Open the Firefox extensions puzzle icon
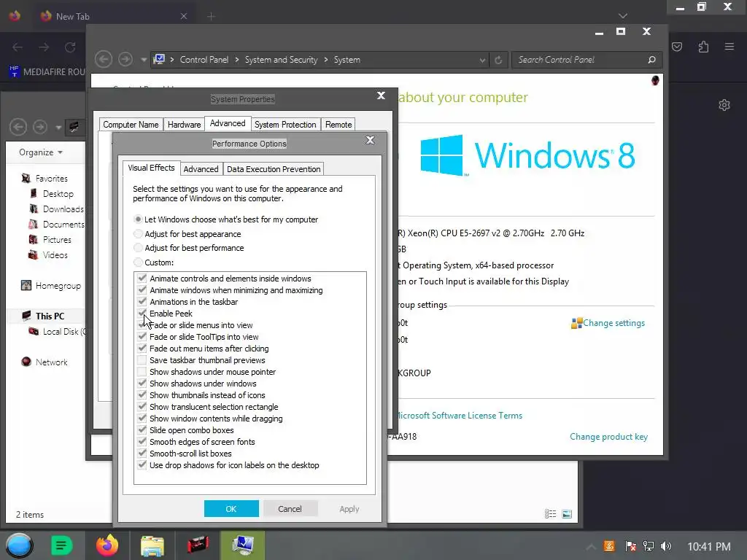This screenshot has height=560, width=747. coord(704,47)
